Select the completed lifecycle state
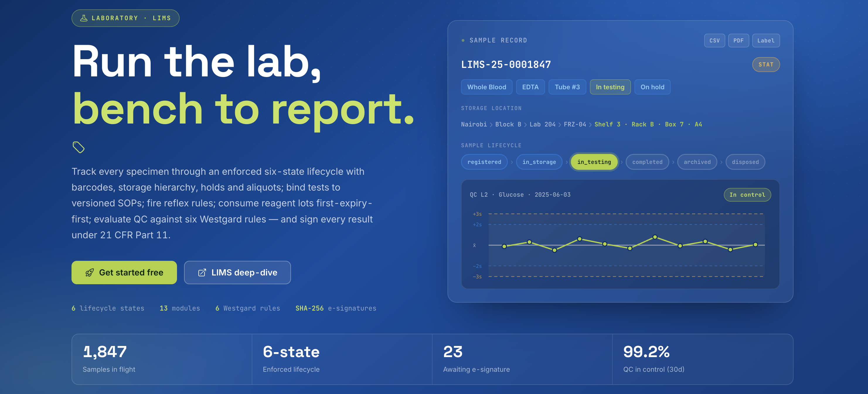 pos(647,162)
